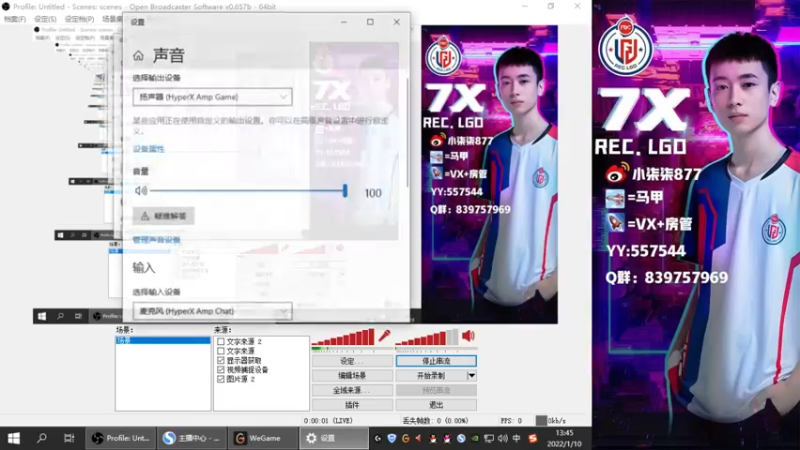Go to Settings home via house icon
Viewport: 800px width, 450px height.
pyautogui.click(x=138, y=56)
